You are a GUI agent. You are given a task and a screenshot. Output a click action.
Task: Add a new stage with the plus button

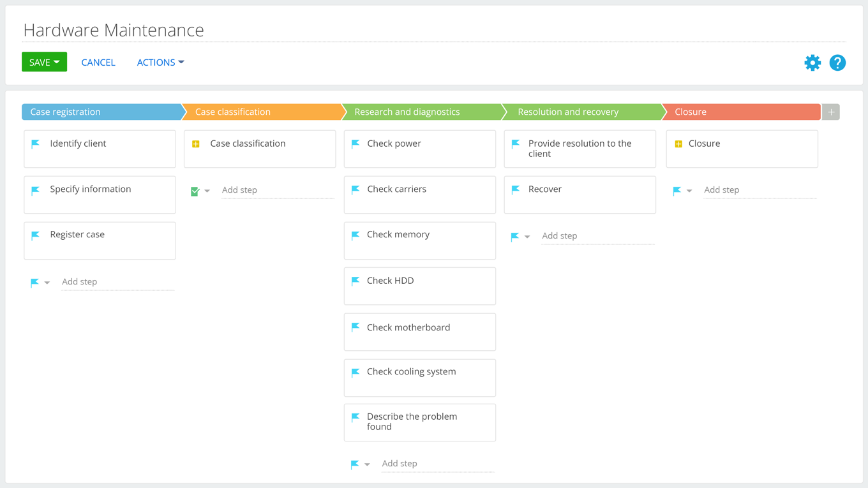click(x=831, y=112)
